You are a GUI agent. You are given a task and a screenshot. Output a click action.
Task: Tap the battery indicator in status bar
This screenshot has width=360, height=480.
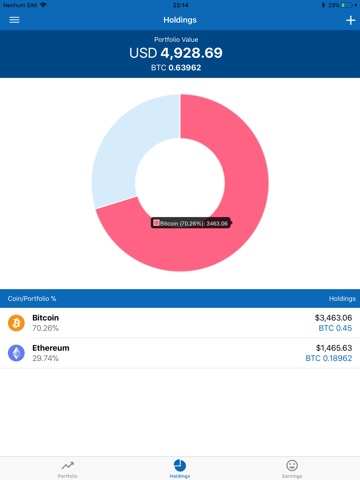347,5
